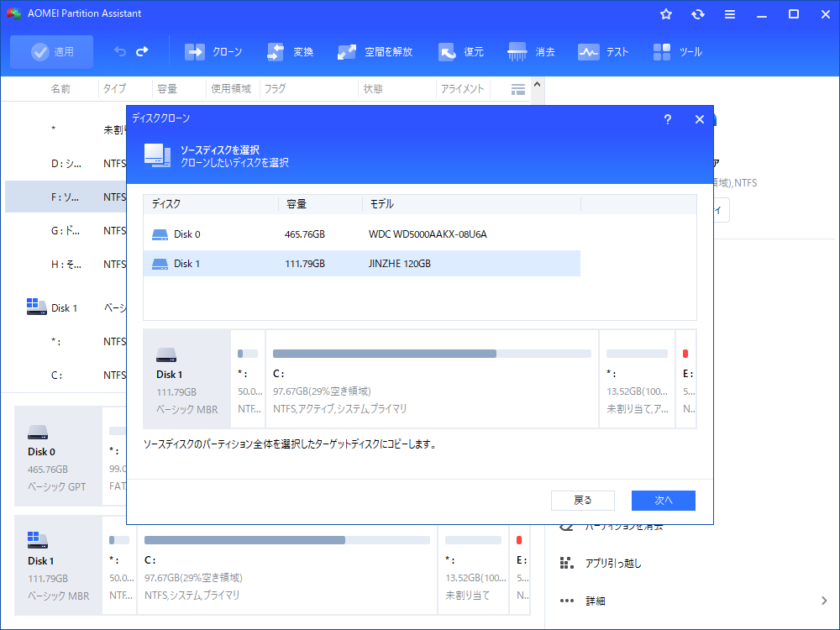Click the three dots icon beside 詳細
Image resolution: width=840 pixels, height=630 pixels.
(567, 601)
